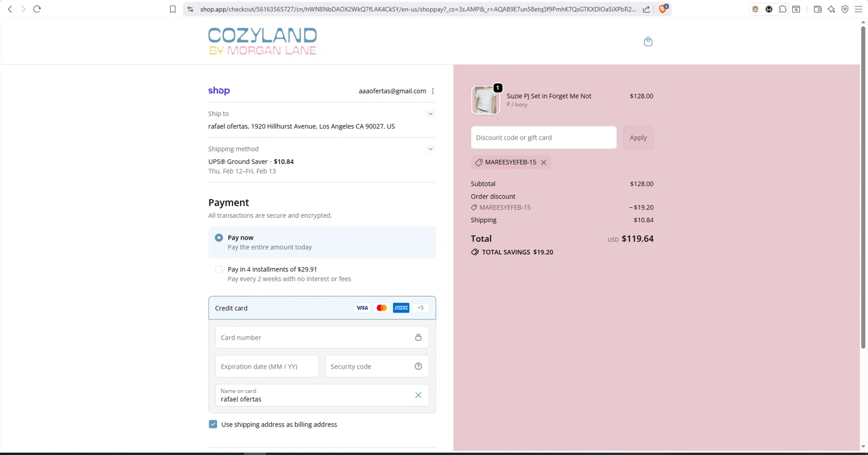This screenshot has width=868, height=455.
Task: Click the Card number field
Action: click(x=322, y=337)
